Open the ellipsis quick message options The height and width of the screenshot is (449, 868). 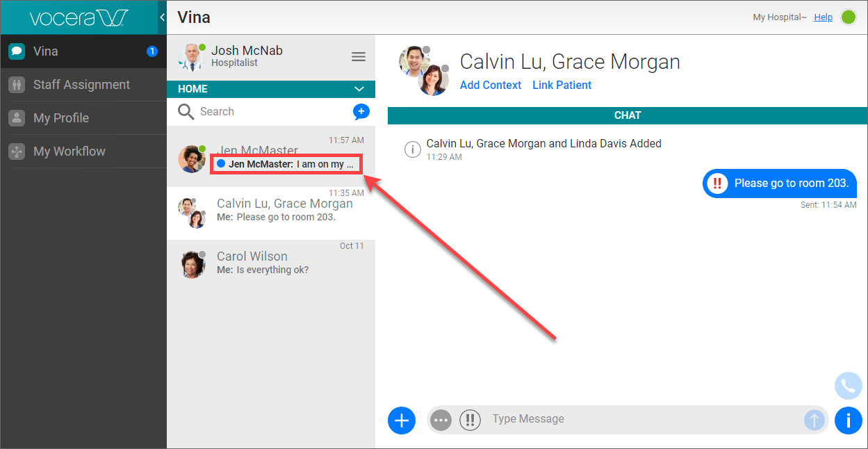coord(441,420)
